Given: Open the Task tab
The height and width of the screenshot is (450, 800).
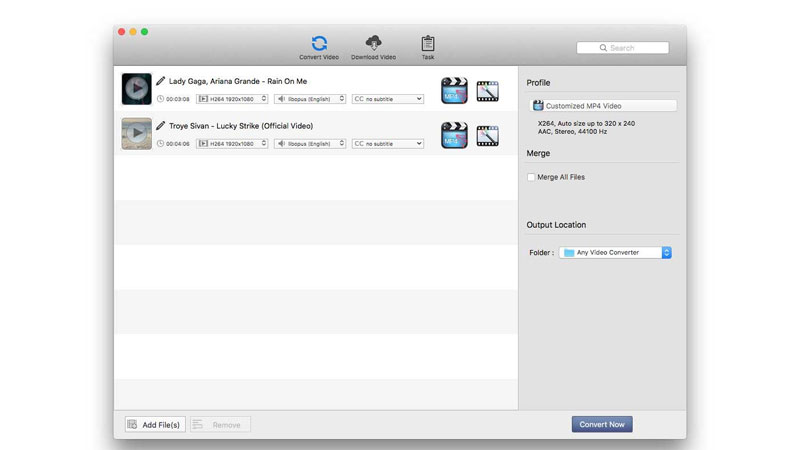Looking at the screenshot, I should pos(428,48).
